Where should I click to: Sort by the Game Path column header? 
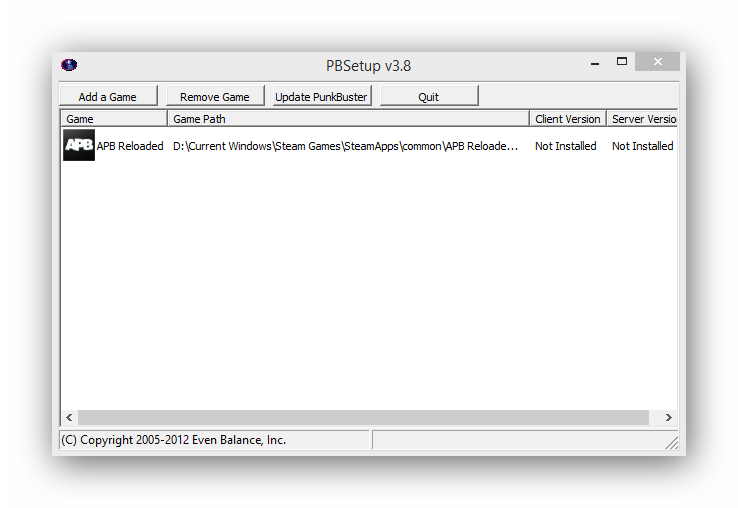[x=348, y=119]
